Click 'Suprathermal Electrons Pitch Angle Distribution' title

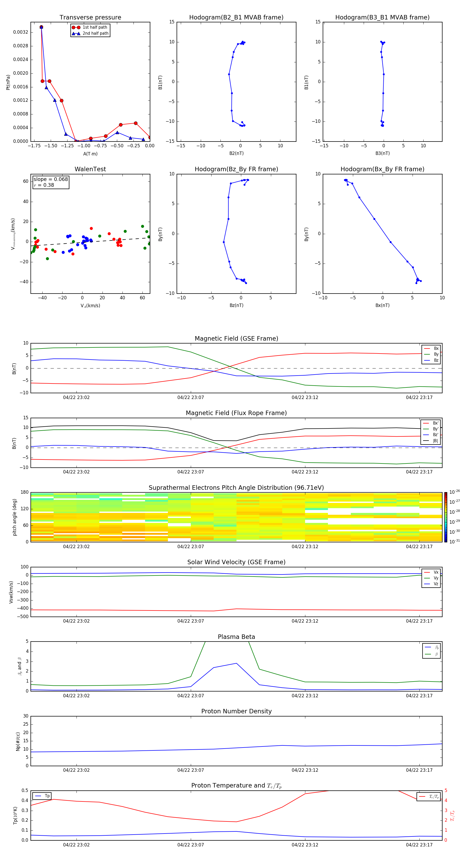pyautogui.click(x=236, y=488)
